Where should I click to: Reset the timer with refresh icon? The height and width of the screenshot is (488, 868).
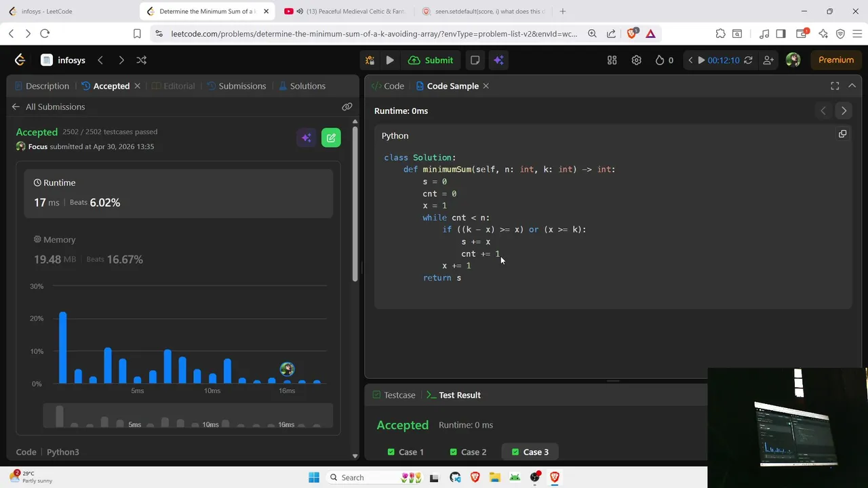tap(748, 60)
